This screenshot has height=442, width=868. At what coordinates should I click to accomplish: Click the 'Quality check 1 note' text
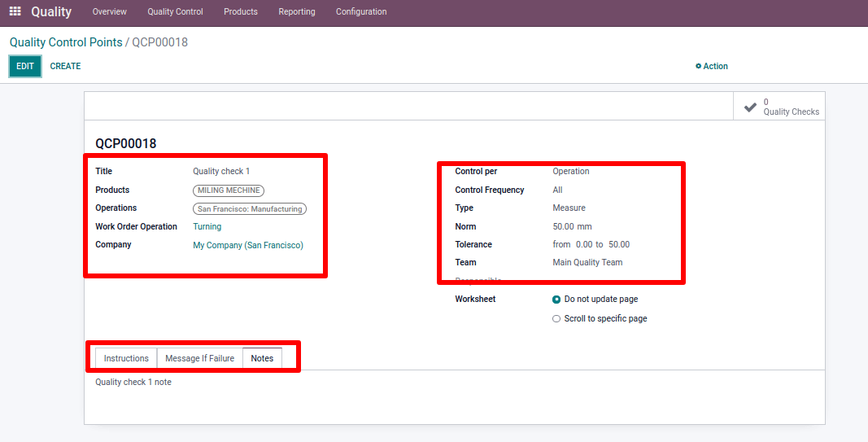(133, 383)
